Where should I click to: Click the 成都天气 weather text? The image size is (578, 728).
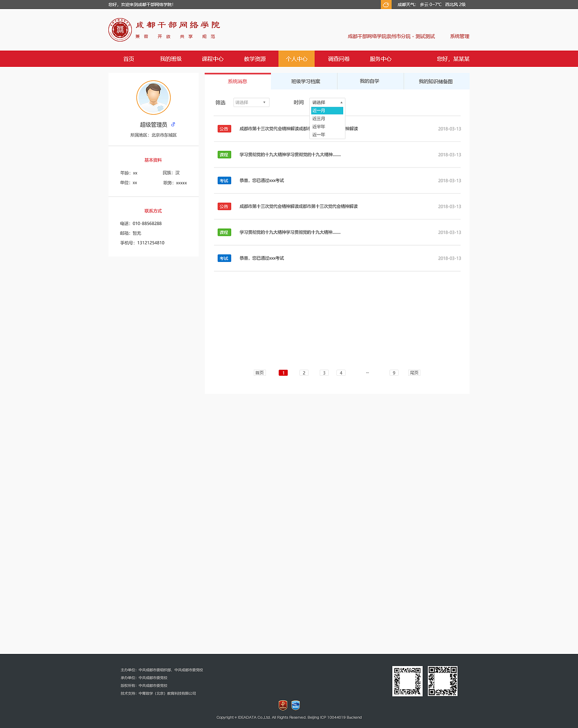click(x=431, y=5)
